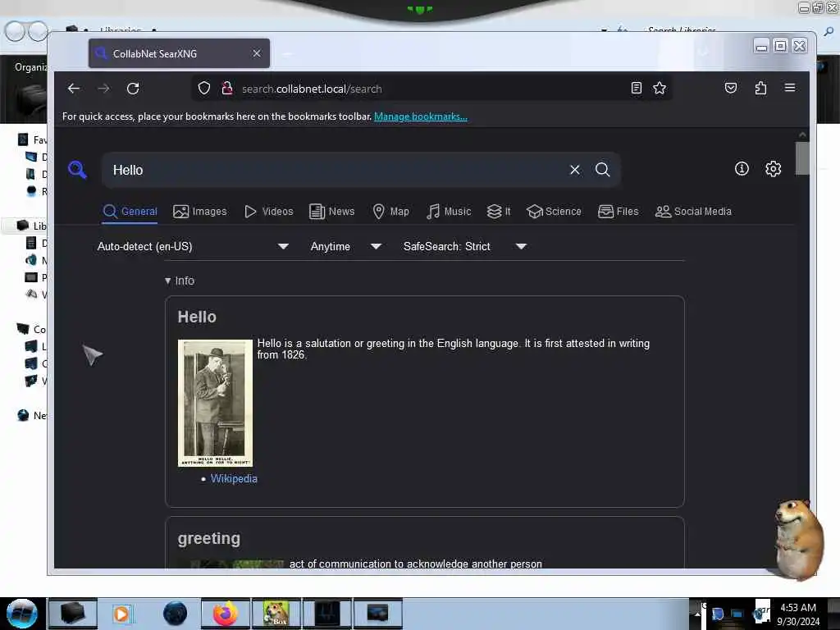Switch to the News search category
The height and width of the screenshot is (630, 840).
332,212
